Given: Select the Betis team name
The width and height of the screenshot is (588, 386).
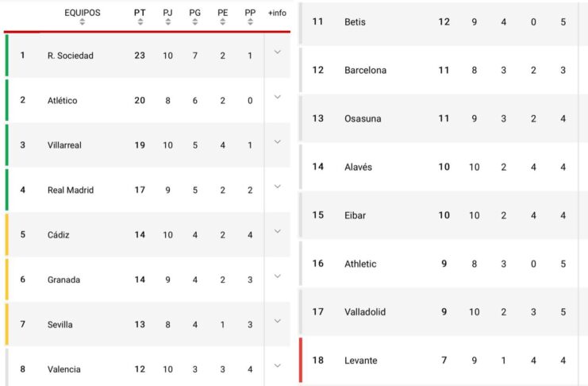Looking at the screenshot, I should [x=355, y=21].
